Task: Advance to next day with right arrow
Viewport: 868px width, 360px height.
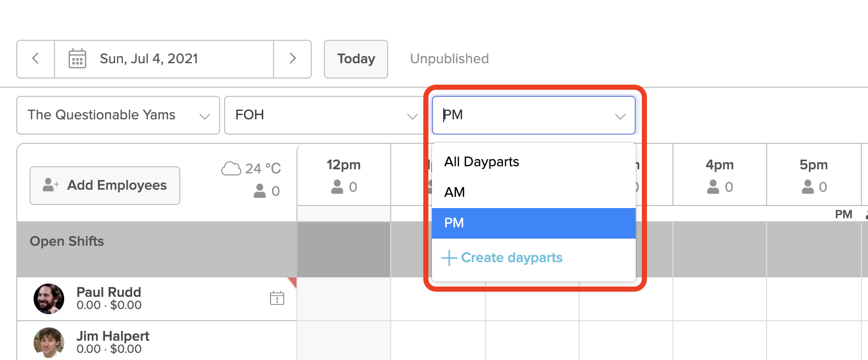Action: pos(292,59)
